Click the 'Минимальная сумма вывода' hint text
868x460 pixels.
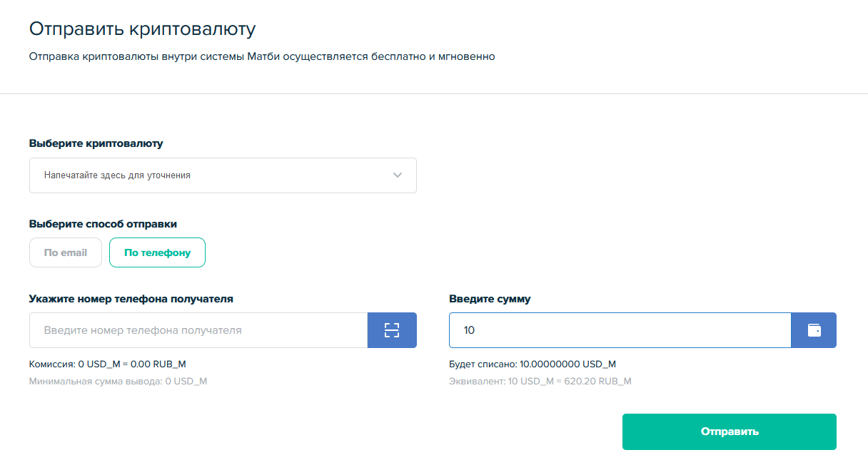click(x=118, y=381)
